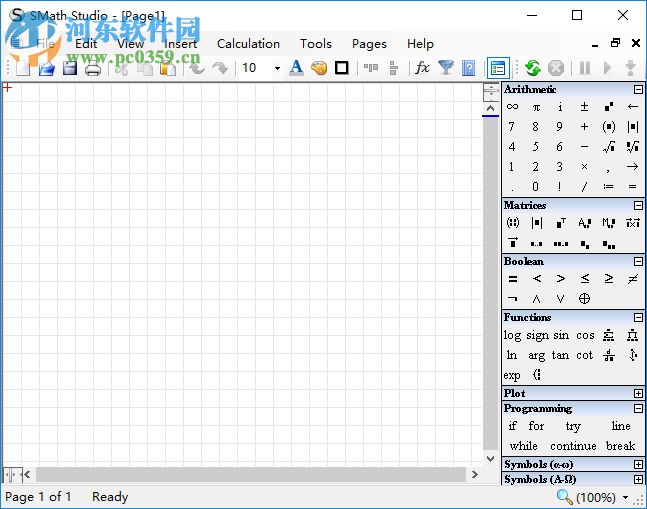Insert the exp function
Viewport: 647px width, 509px height.
tap(512, 376)
